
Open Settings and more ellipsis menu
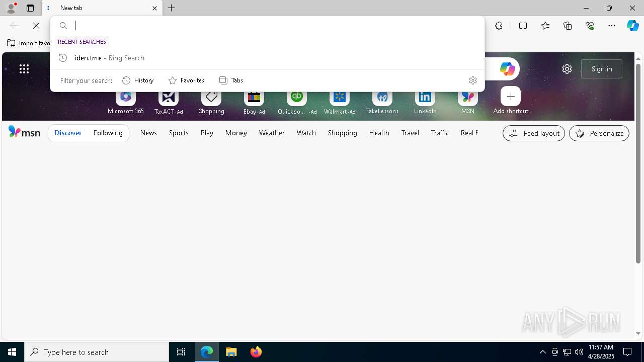[612, 26]
